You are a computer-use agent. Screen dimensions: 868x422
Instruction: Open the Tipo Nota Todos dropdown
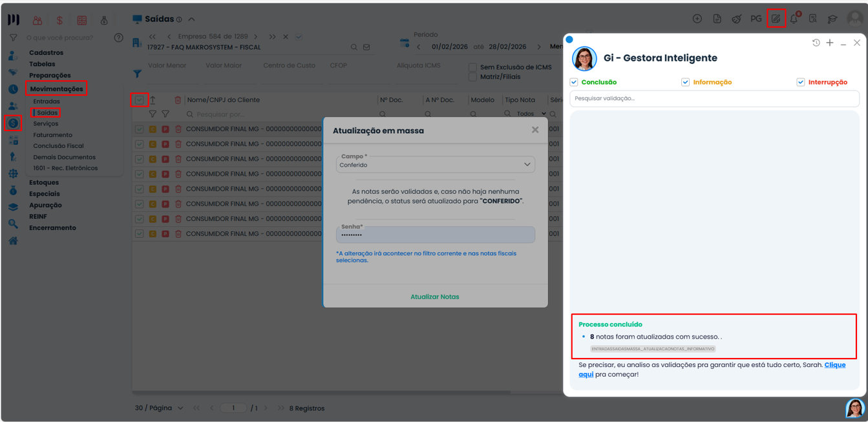click(531, 114)
